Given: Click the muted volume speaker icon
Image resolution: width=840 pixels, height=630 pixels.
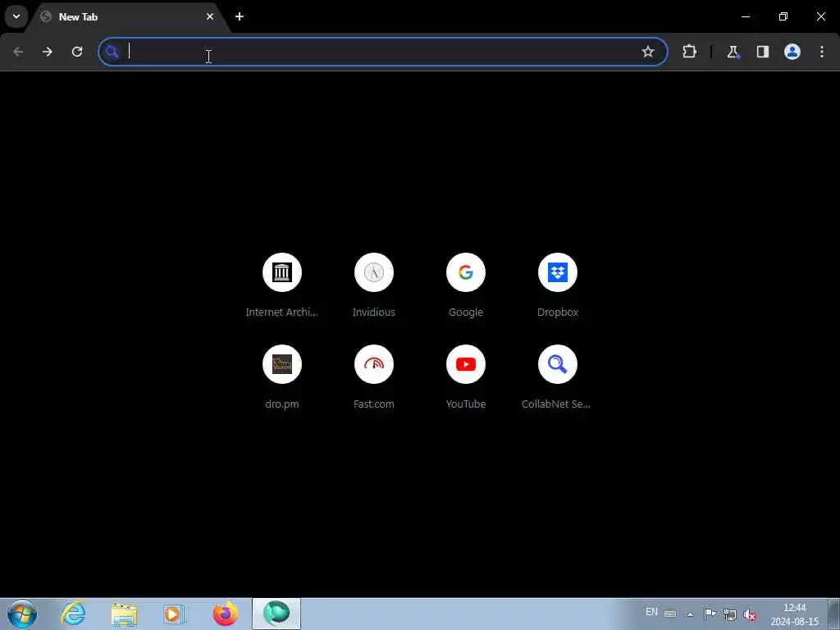Looking at the screenshot, I should click(x=750, y=614).
